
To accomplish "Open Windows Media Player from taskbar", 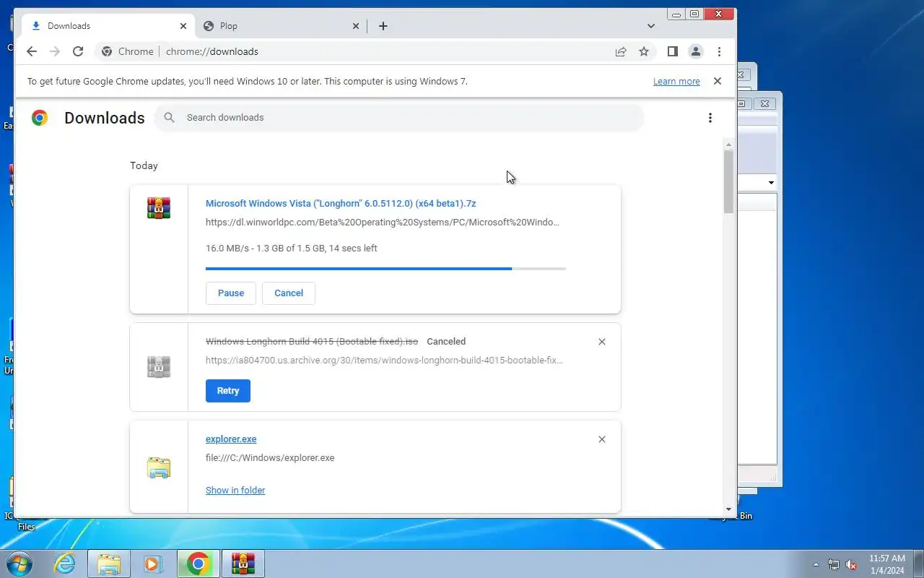I will pyautogui.click(x=153, y=564).
